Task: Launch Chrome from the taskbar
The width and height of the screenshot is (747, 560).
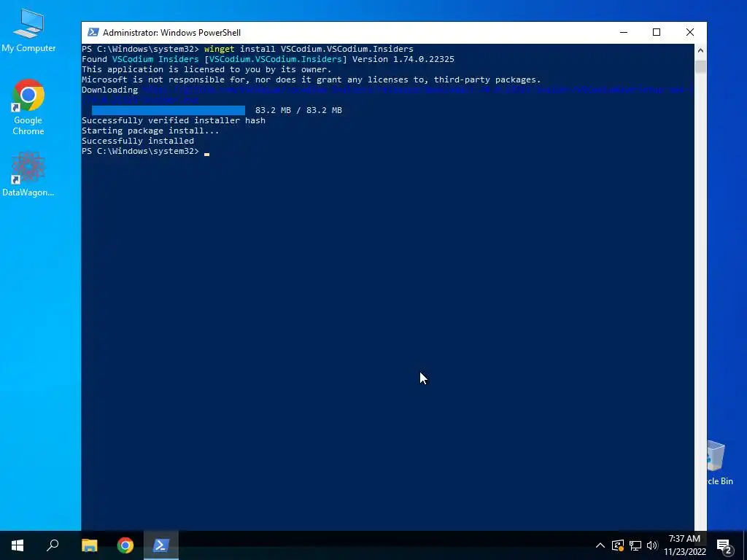Action: tap(125, 545)
